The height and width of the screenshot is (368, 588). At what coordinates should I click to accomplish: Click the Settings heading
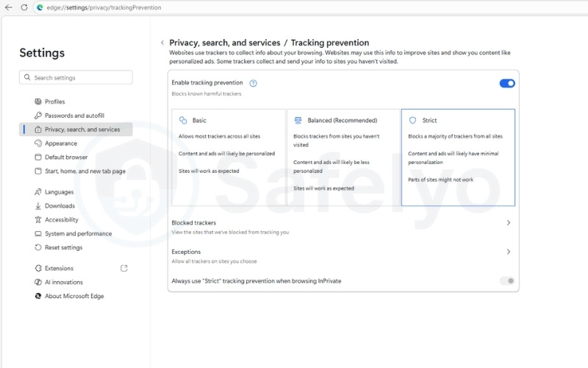tap(42, 53)
